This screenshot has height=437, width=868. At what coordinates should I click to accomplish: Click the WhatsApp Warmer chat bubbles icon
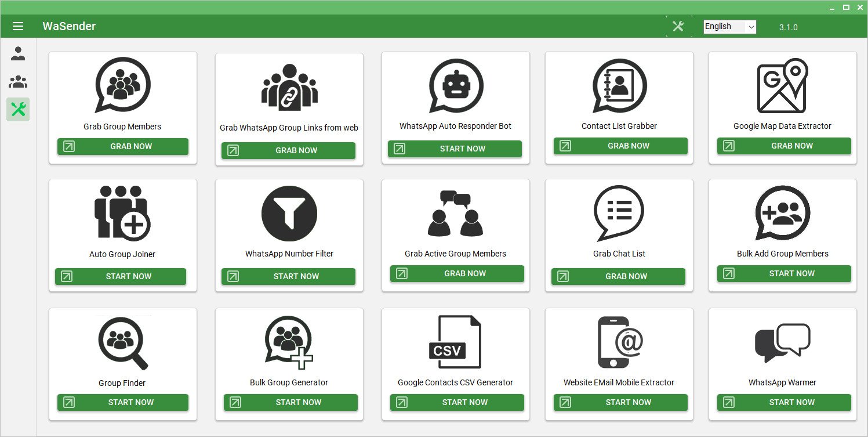point(783,344)
